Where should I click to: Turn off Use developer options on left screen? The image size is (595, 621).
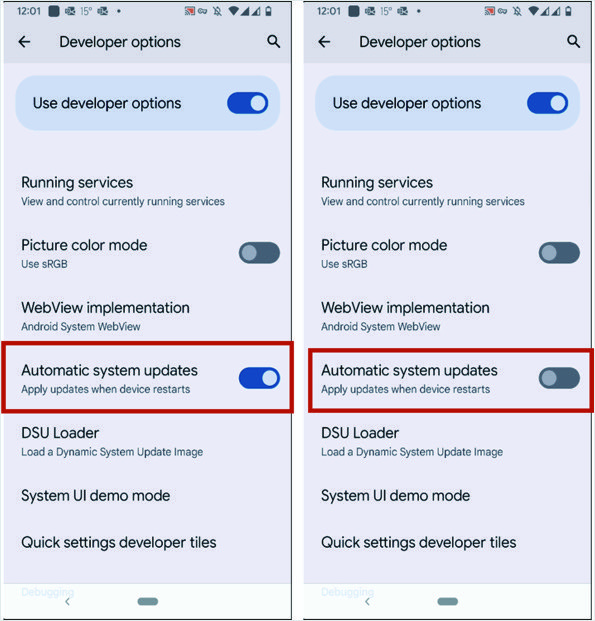click(248, 103)
